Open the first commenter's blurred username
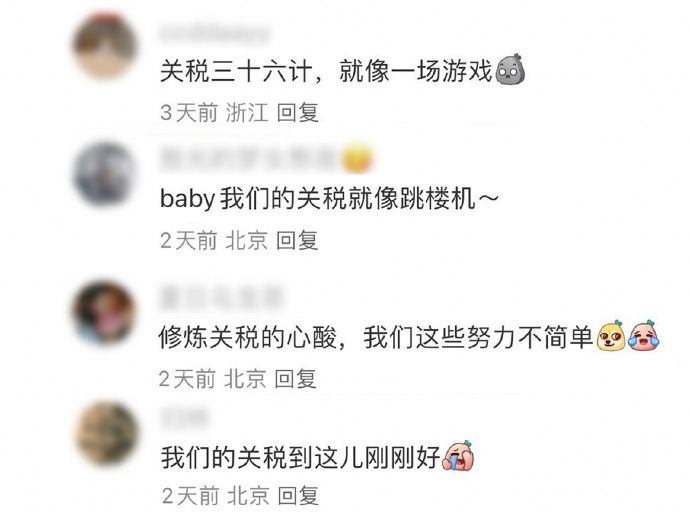690x512 pixels. point(214,34)
